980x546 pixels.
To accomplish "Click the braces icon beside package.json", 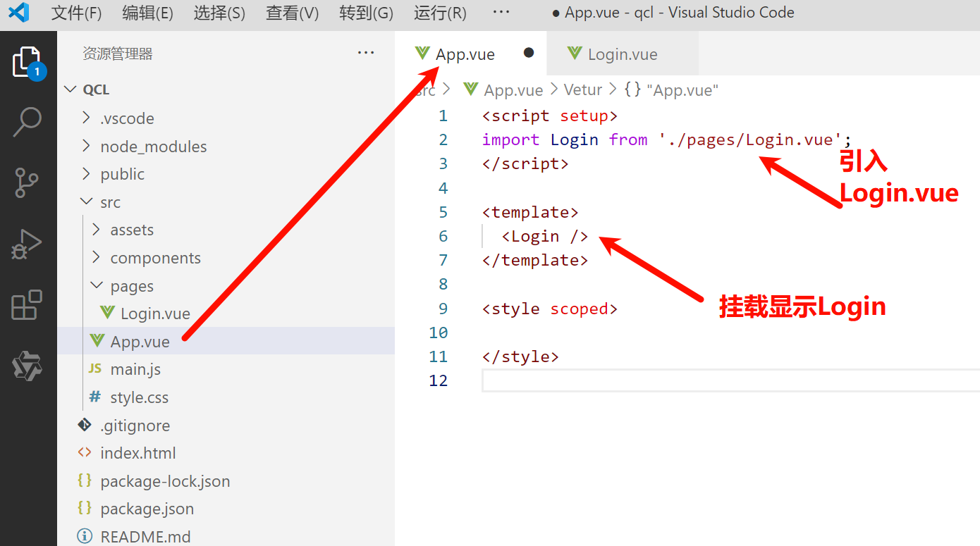I will point(85,508).
